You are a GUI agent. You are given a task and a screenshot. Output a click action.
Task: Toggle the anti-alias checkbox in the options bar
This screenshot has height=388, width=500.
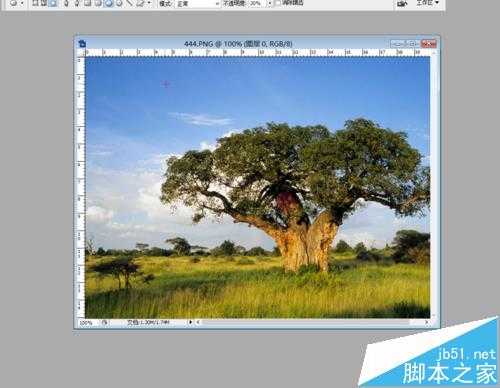(x=277, y=3)
